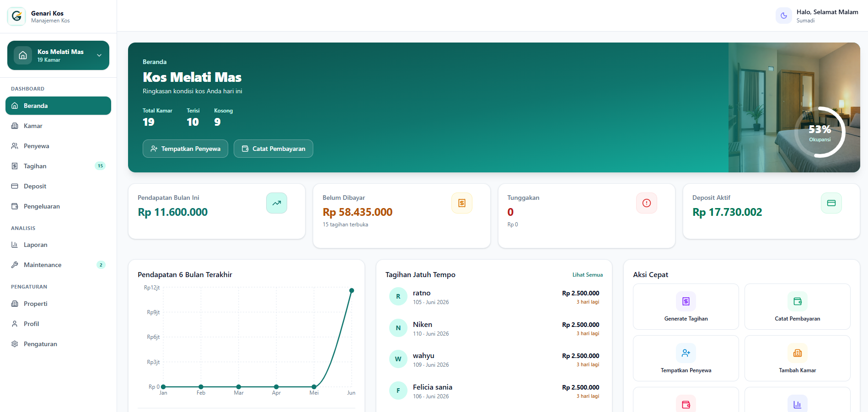
Task: Click the Halo, Selamat Malam user greeting
Action: click(827, 12)
